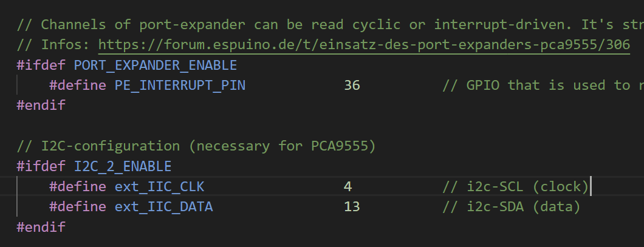Click the first #endif directive

point(41,106)
